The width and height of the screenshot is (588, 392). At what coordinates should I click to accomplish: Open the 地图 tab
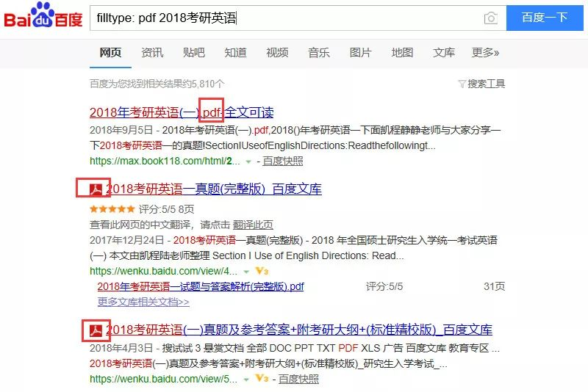click(x=402, y=52)
